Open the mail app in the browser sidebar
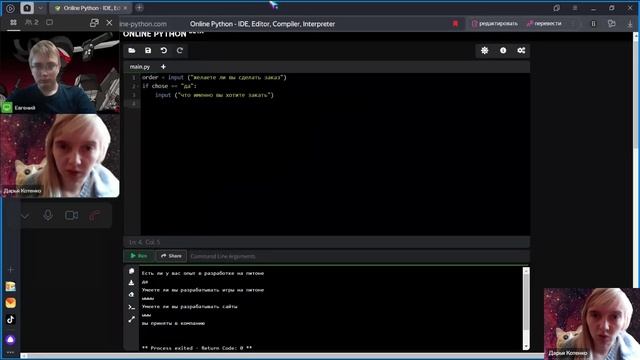Image resolution: width=640 pixels, height=360 pixels. tap(11, 303)
